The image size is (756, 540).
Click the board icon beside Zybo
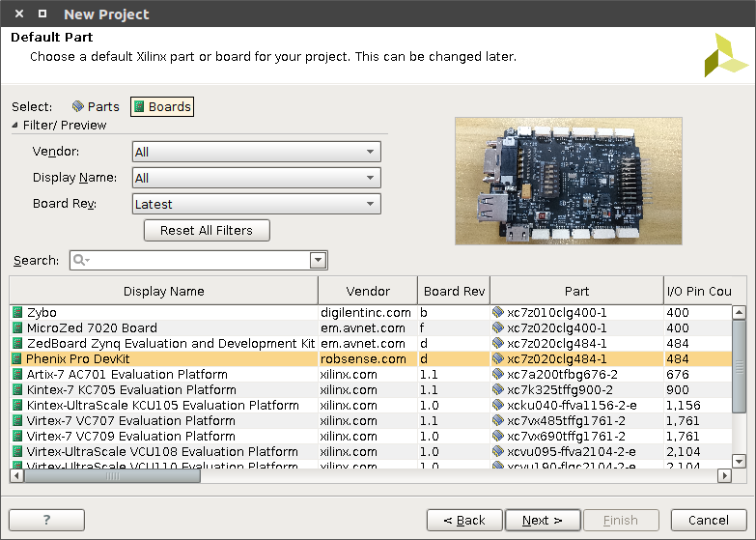(17, 313)
